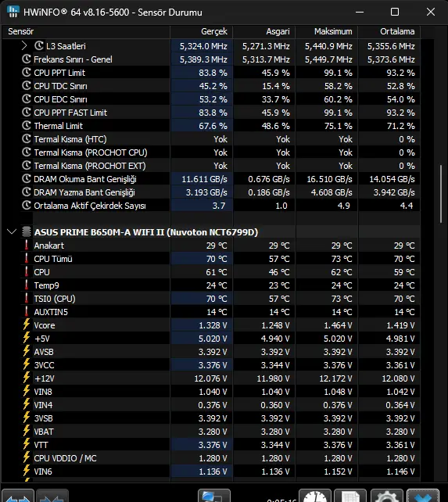Click the lightning bolt icon beside Vcore

click(x=27, y=325)
